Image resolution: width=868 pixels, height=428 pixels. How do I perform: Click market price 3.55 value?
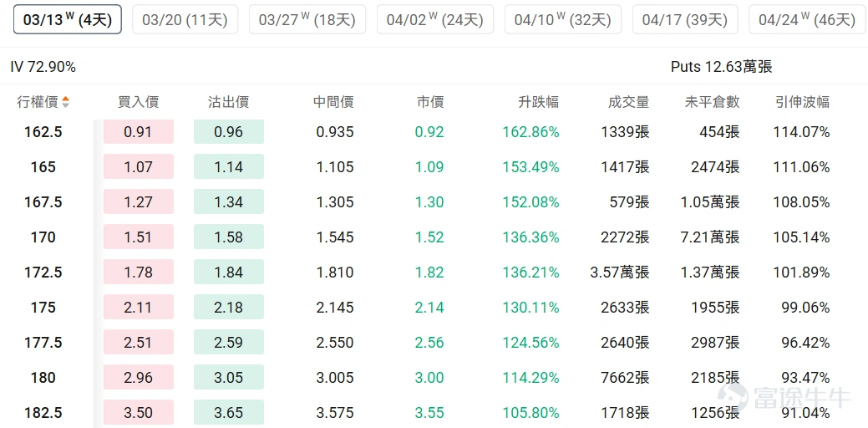429,412
